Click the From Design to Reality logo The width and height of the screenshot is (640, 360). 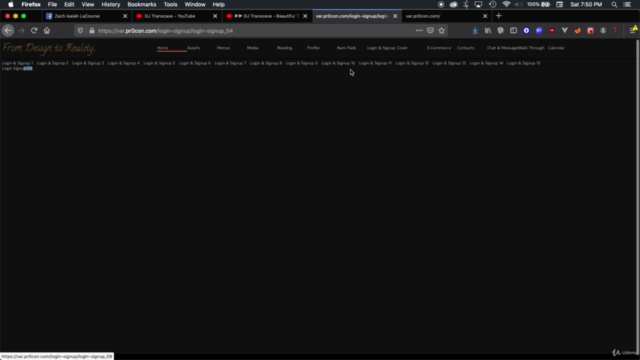tap(49, 48)
